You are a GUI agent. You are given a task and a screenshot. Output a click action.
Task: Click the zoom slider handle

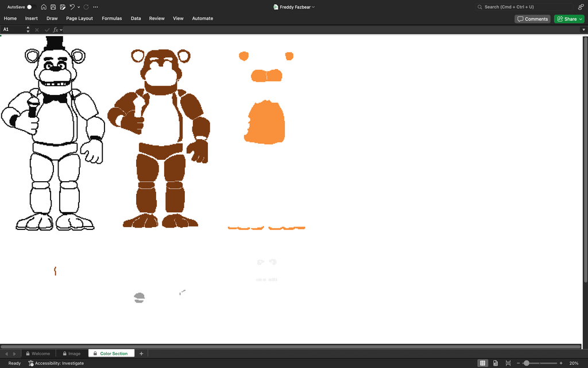click(527, 363)
